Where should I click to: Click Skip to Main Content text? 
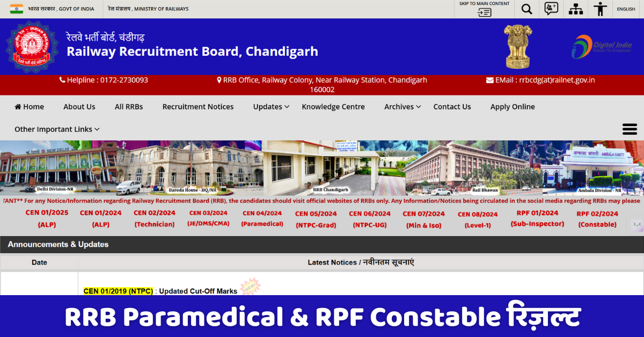[x=485, y=4]
